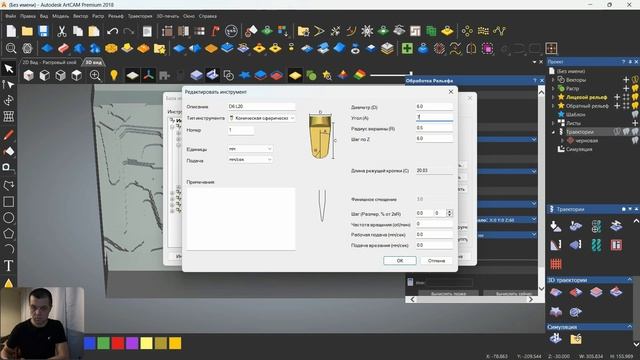This screenshot has width=640, height=360.
Task: Click the zoom magnifier in 3D view toolbar
Action: pyautogui.click(x=95, y=76)
